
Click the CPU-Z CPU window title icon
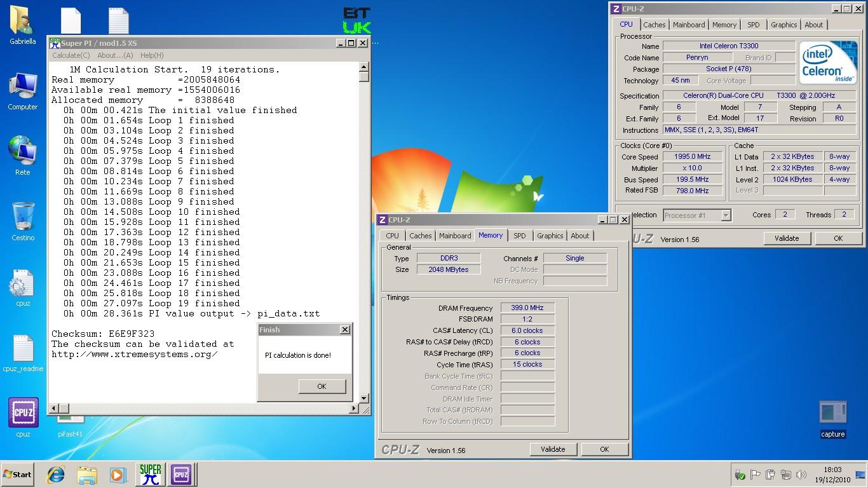click(x=616, y=9)
